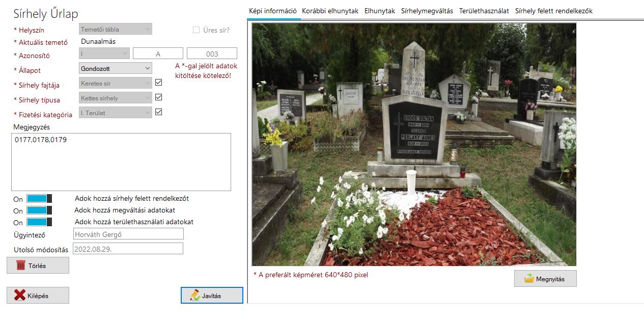Open the Sírhely típusa Kettes sírhely dropdown
The width and height of the screenshot is (644, 320).
(x=116, y=98)
